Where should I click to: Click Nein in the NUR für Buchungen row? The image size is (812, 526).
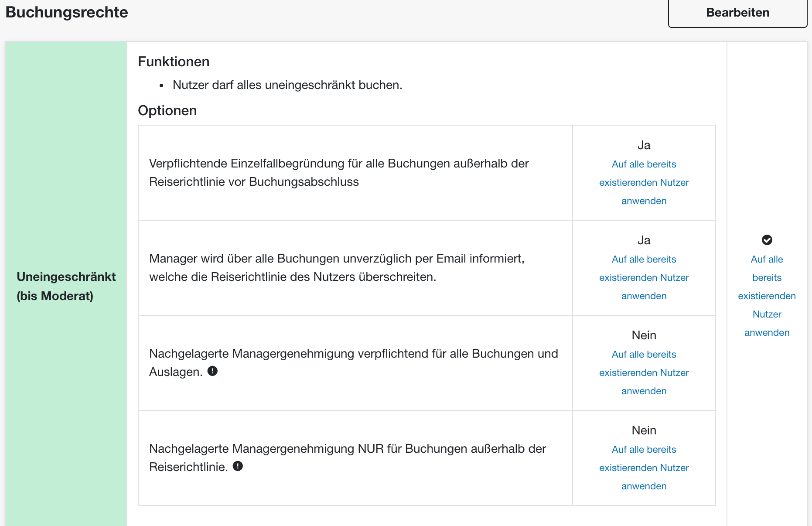644,430
